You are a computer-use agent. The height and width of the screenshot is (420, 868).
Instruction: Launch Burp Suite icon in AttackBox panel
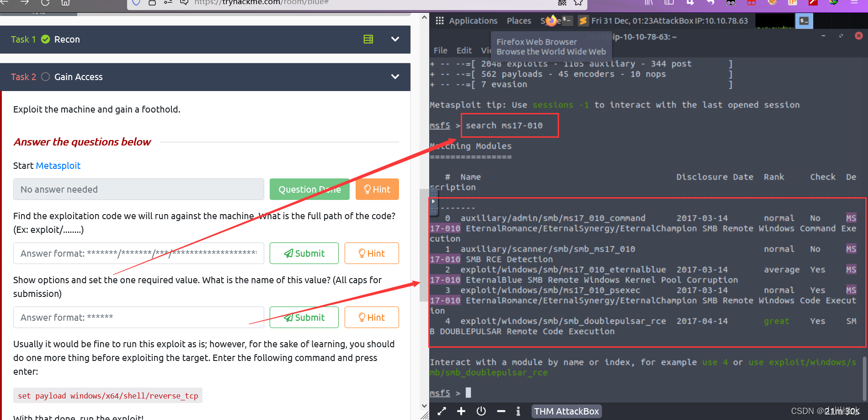click(583, 21)
